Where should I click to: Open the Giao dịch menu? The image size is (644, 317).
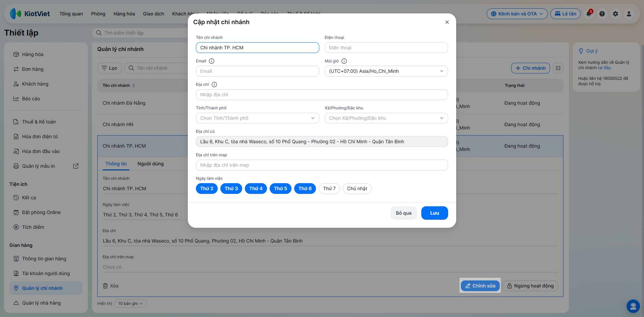154,14
